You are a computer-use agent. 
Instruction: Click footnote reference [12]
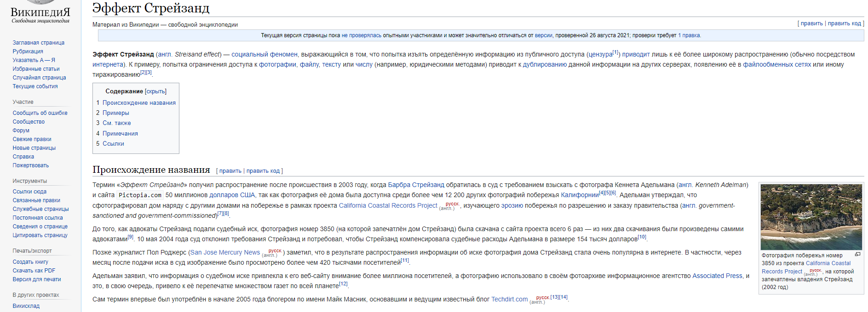[343, 284]
